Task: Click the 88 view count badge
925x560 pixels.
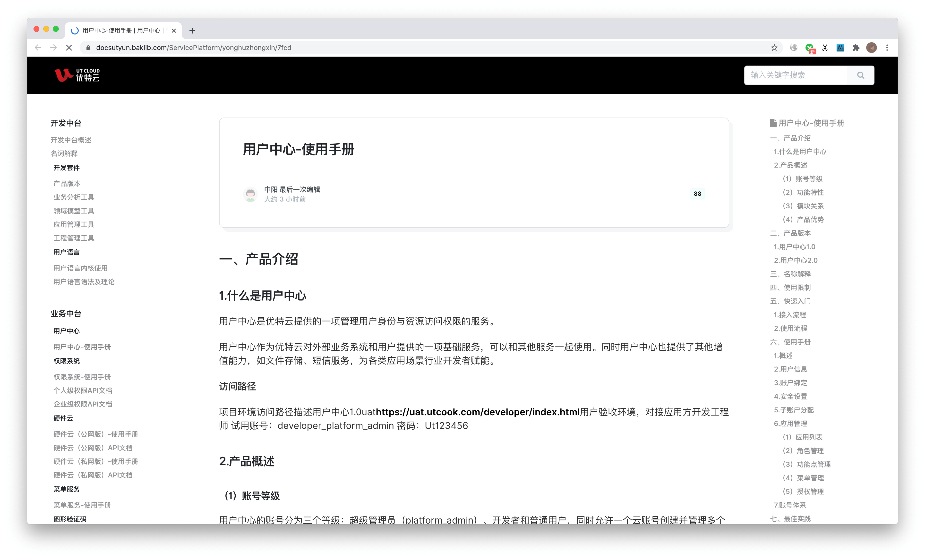Action: 697,194
